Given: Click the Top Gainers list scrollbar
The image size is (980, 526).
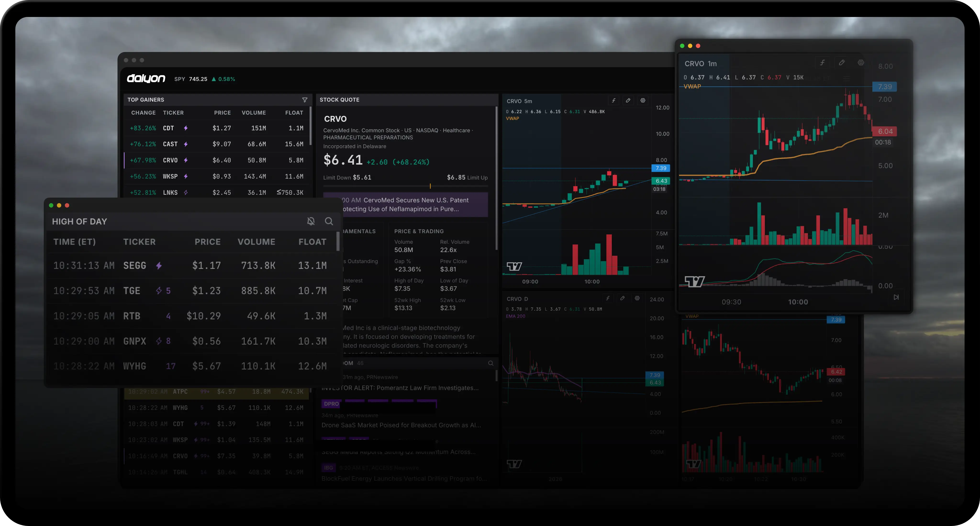Looking at the screenshot, I should pyautogui.click(x=311, y=126).
